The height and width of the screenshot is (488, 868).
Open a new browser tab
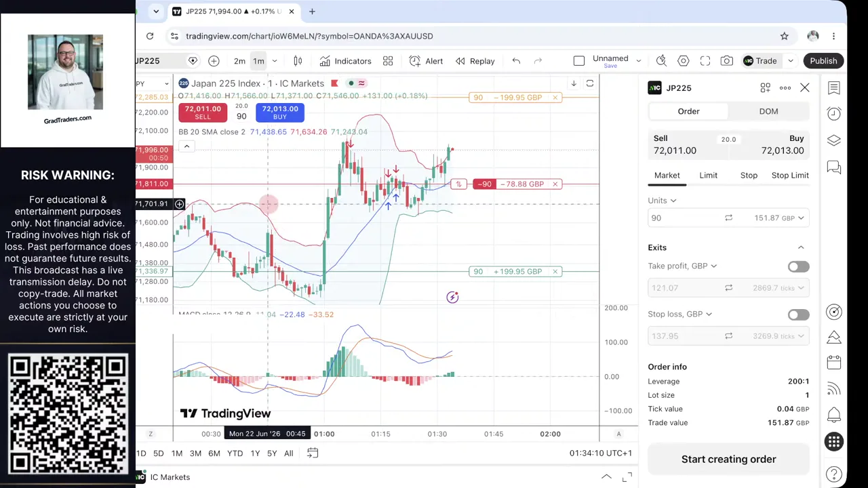pyautogui.click(x=312, y=12)
